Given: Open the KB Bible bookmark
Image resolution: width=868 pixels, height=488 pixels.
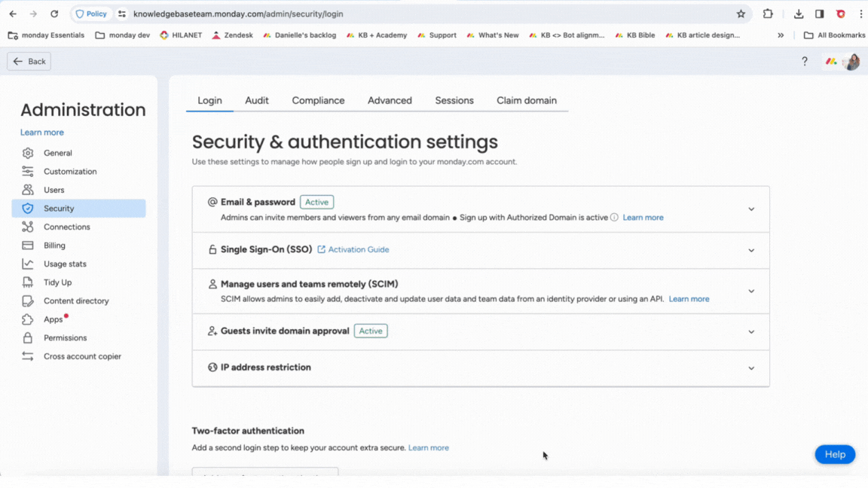Looking at the screenshot, I should (635, 35).
